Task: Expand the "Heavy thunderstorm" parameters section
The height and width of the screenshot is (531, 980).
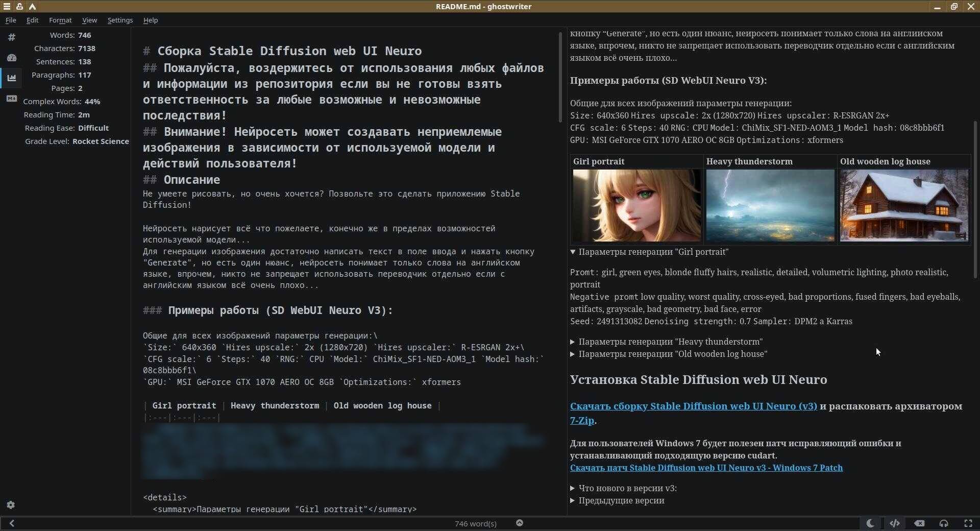Action: 666,342
